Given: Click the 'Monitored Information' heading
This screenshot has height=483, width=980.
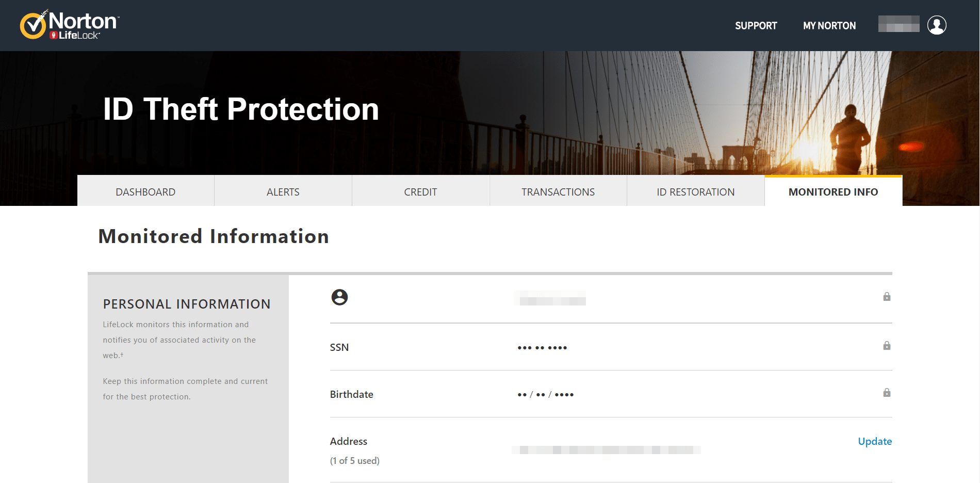Looking at the screenshot, I should pyautogui.click(x=214, y=236).
